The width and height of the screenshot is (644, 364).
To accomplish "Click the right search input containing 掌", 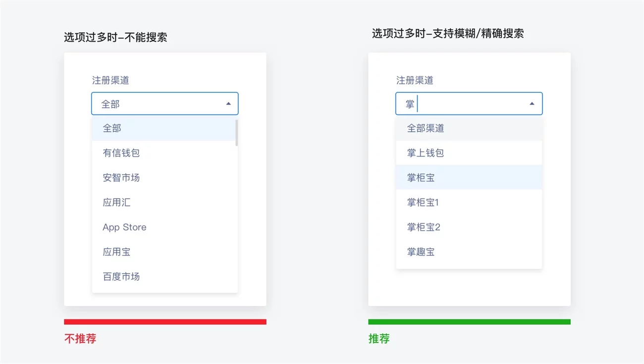I will coord(461,104).
